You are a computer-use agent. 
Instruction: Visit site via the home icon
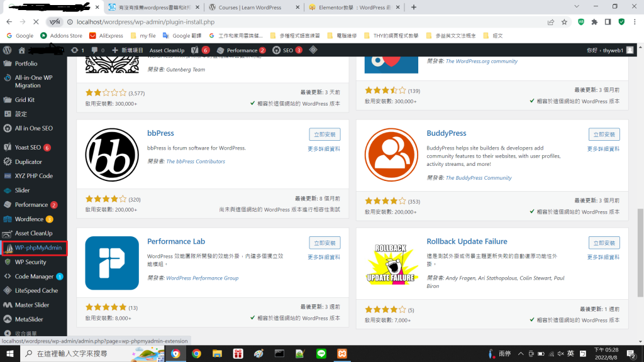tap(22, 50)
